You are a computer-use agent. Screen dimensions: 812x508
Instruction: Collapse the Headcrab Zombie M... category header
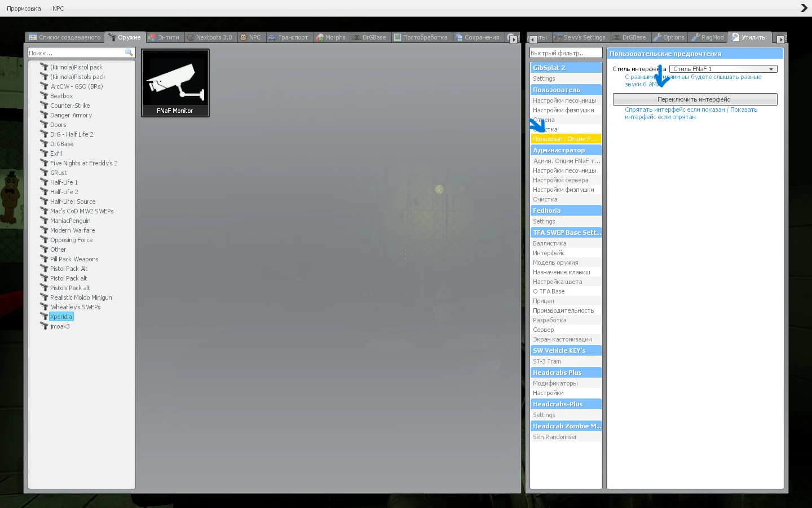coord(566,426)
